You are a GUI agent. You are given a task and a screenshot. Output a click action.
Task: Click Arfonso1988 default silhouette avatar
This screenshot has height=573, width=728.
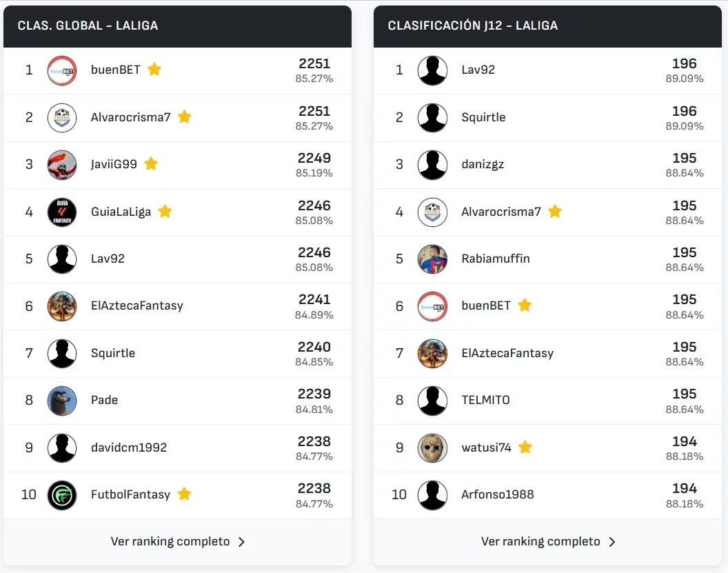pos(432,495)
